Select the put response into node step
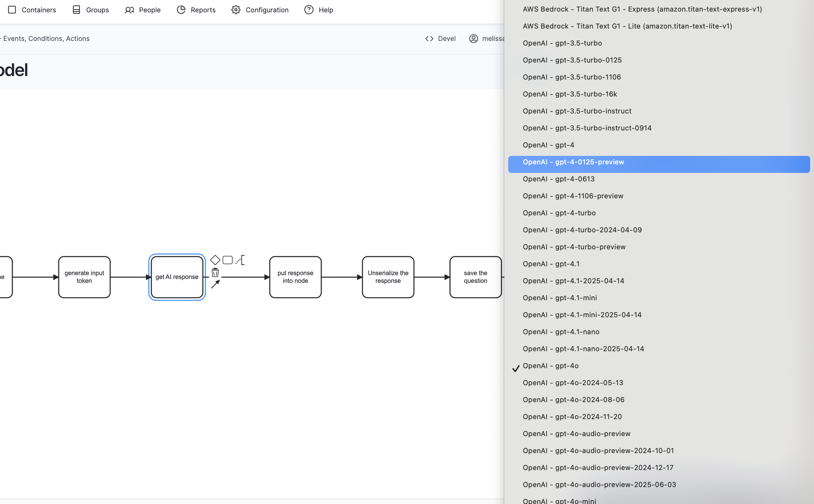 coord(295,277)
